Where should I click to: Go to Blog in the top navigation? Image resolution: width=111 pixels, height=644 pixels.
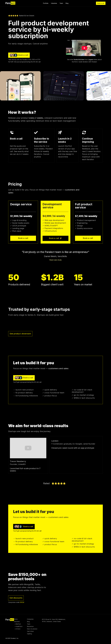coord(67,3)
